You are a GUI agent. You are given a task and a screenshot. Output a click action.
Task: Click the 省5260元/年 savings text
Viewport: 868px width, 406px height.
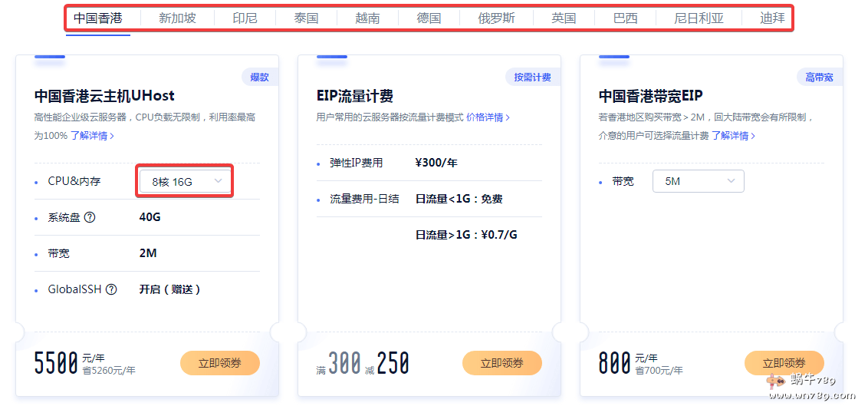pyautogui.click(x=109, y=371)
